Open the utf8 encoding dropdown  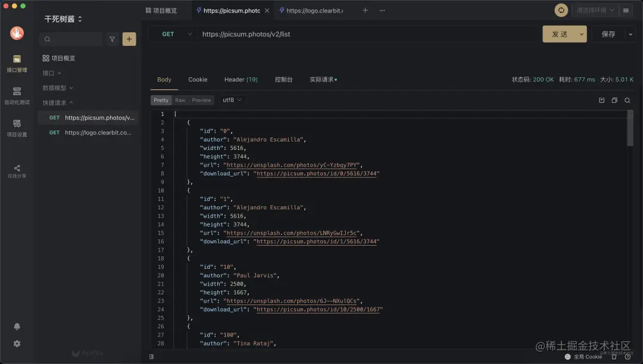click(232, 100)
